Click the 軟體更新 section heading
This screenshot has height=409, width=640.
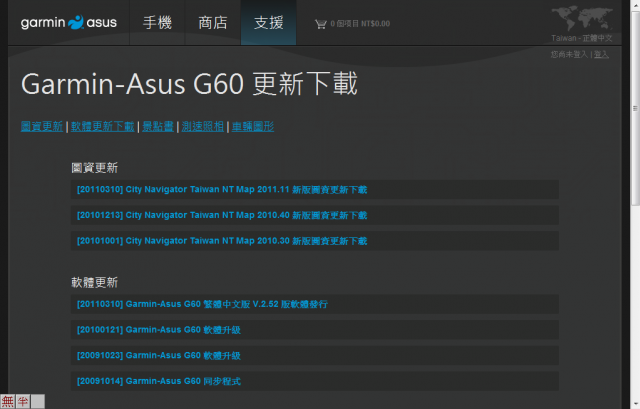[x=94, y=282]
